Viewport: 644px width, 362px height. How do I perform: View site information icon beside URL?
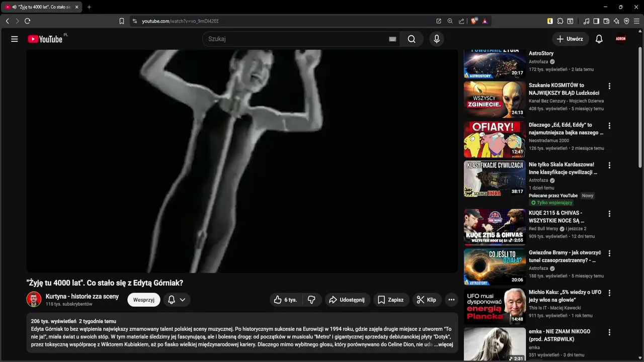(x=134, y=21)
